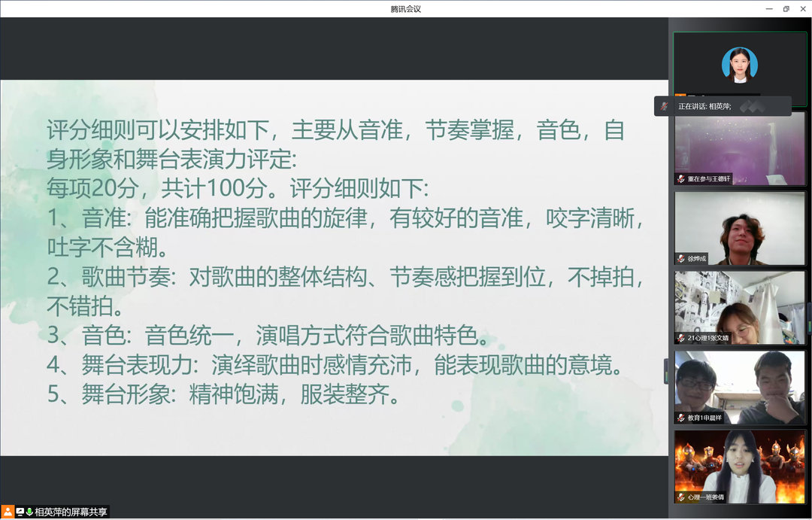This screenshot has width=812, height=520.
Task: Click the 相英萍的屏幕共享 label
Action: (71, 512)
